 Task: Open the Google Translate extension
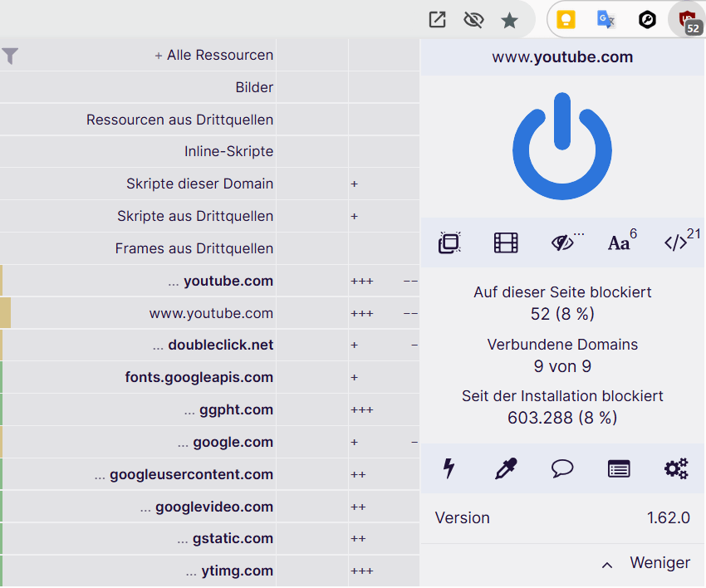[606, 20]
